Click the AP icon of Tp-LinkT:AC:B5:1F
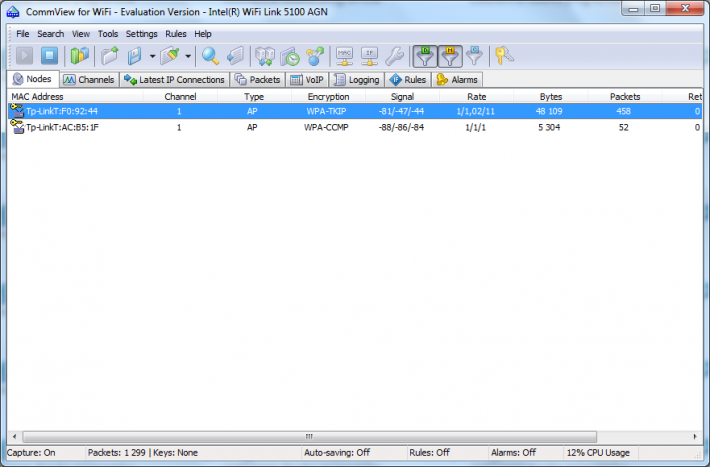The image size is (710, 467). pyautogui.click(x=17, y=127)
